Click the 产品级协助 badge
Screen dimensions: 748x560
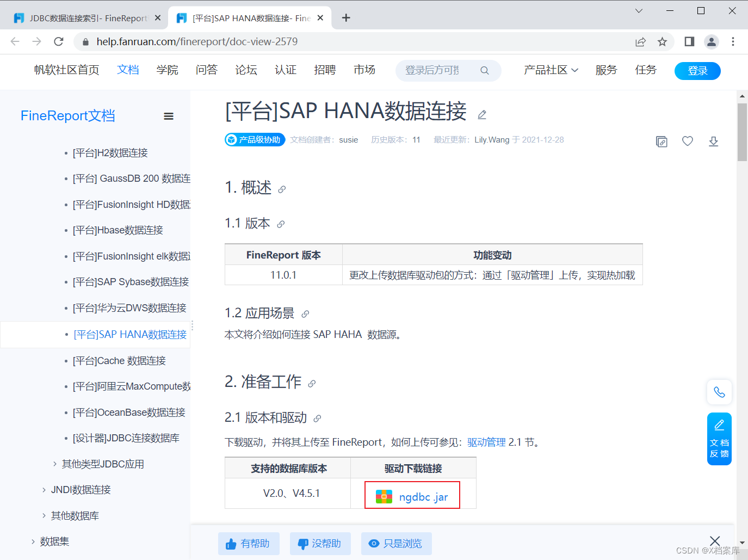point(255,140)
